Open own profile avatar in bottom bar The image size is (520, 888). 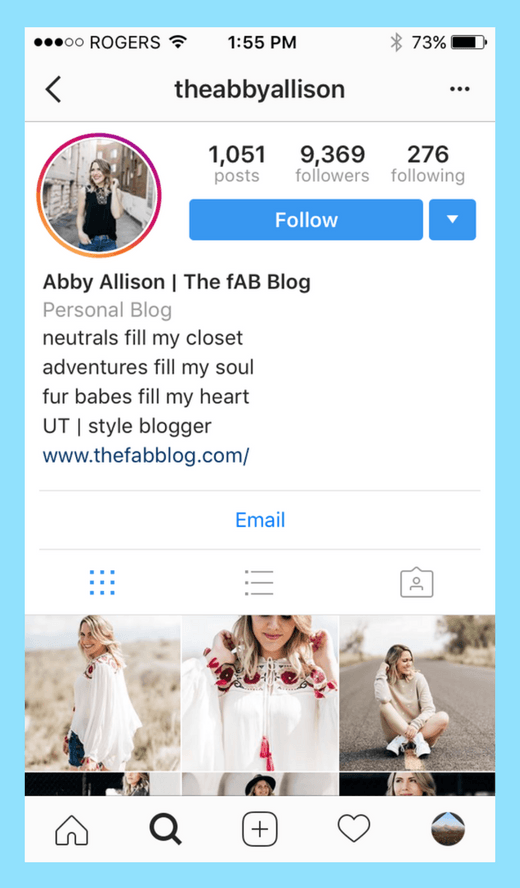coord(447,829)
